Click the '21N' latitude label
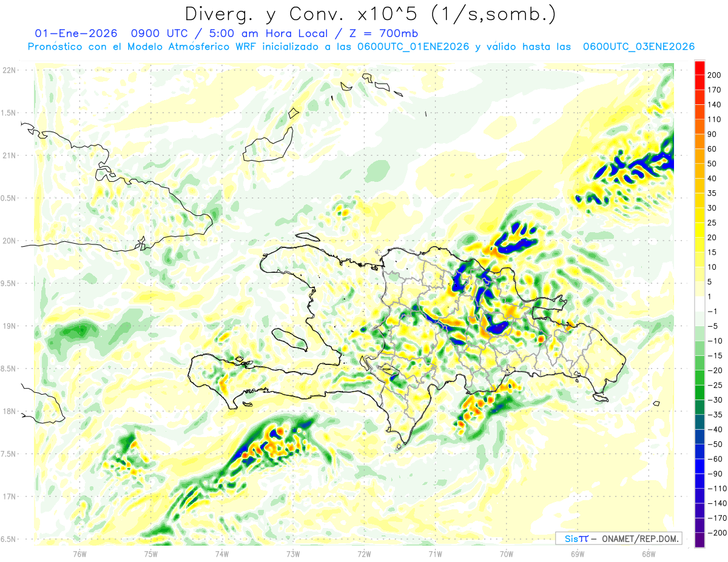Viewport: 728px width, 562px height. coord(9,156)
